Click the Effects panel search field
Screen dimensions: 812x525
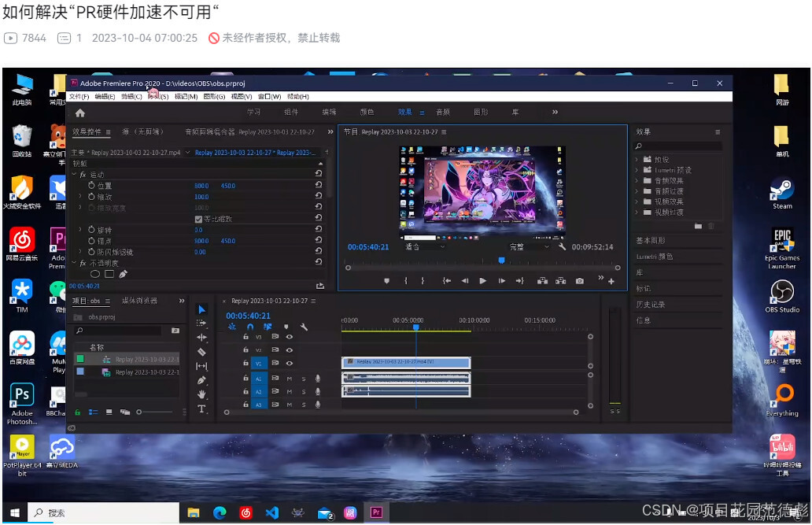click(x=679, y=146)
